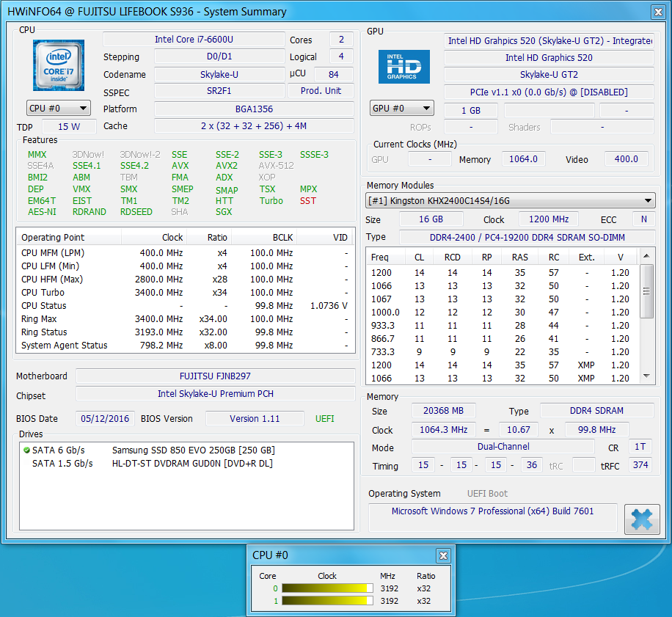Open the GPU #0 selector dropdown

(401, 109)
